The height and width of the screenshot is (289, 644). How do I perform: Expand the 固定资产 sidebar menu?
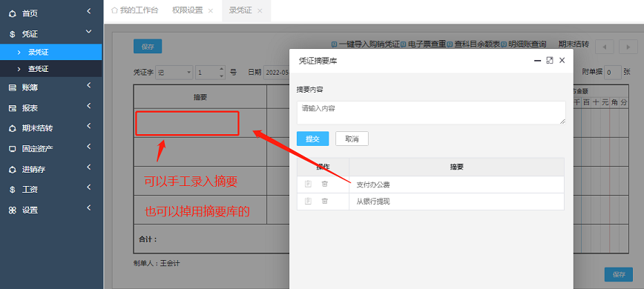89,146
